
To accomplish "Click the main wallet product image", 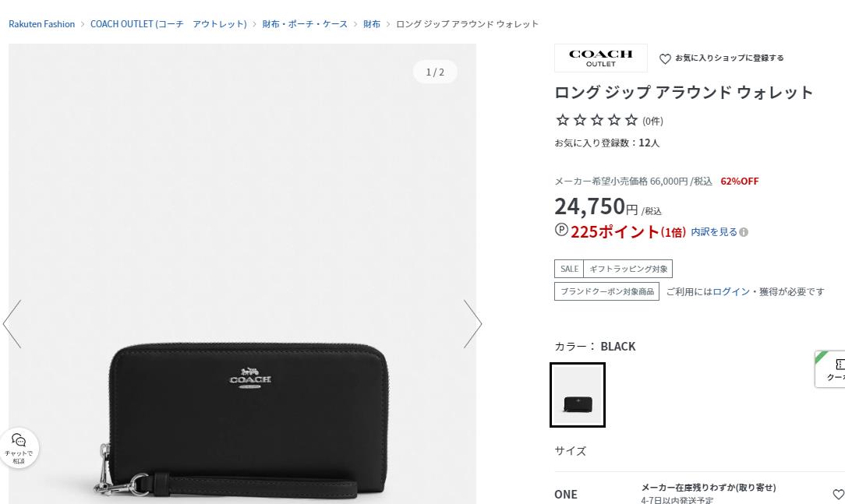I will (x=242, y=273).
